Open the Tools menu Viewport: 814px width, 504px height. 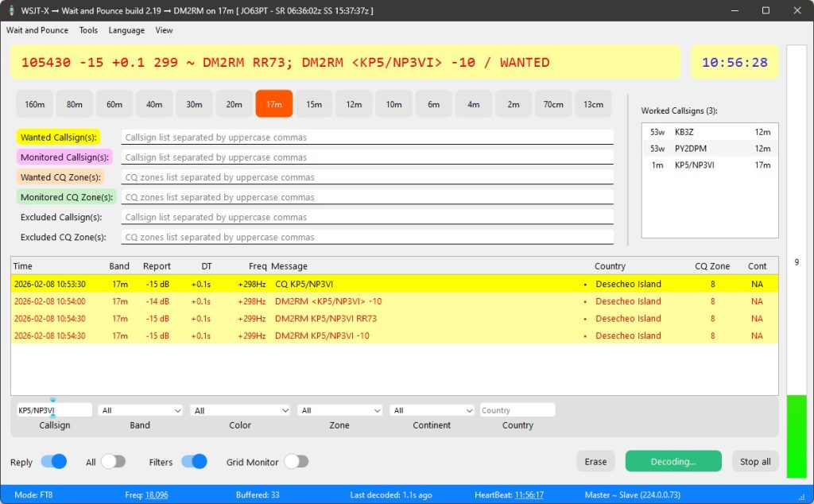(88, 30)
